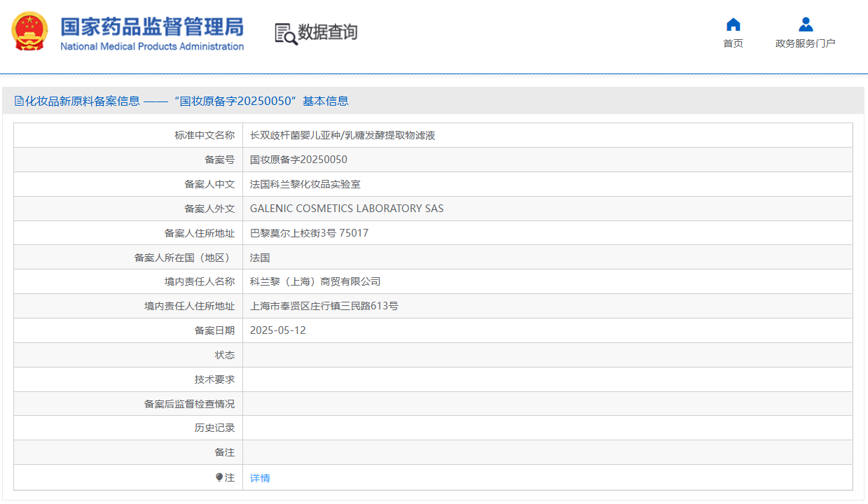Click GALENIC COSMETICS LABORATORY SAS text

click(x=346, y=209)
